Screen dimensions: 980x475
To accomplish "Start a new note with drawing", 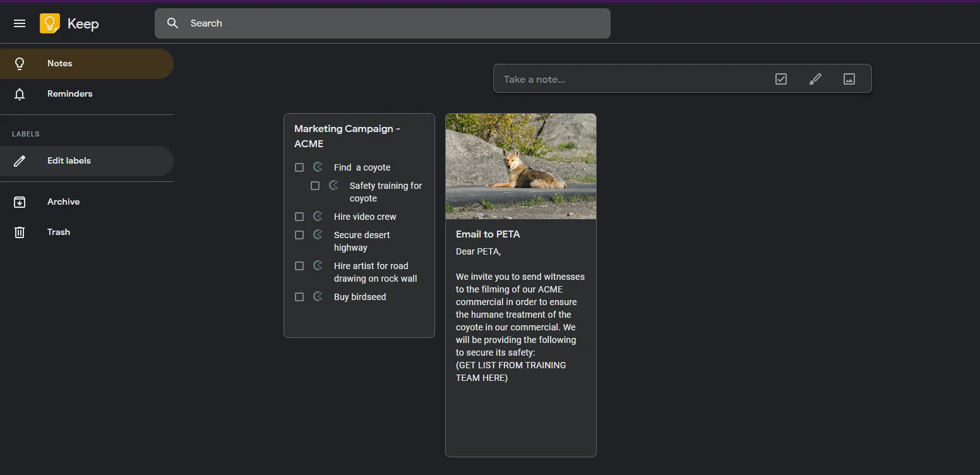I will coord(815,79).
